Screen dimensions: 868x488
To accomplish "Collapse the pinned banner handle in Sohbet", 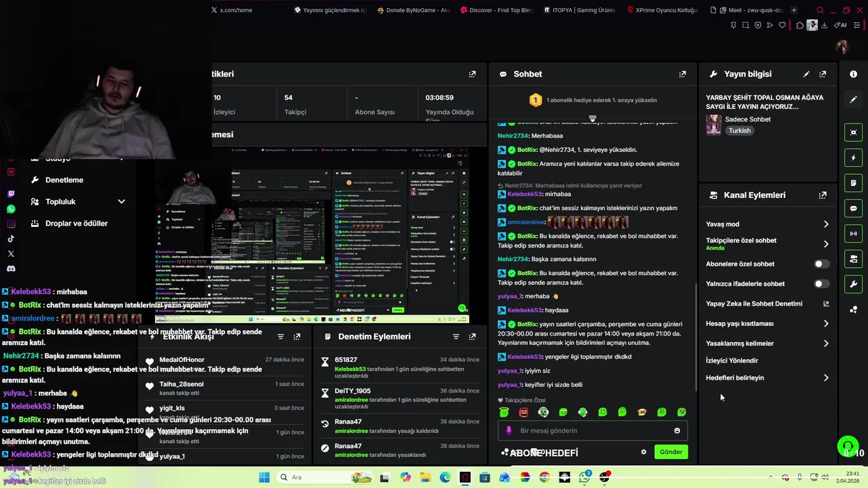I will click(x=592, y=119).
